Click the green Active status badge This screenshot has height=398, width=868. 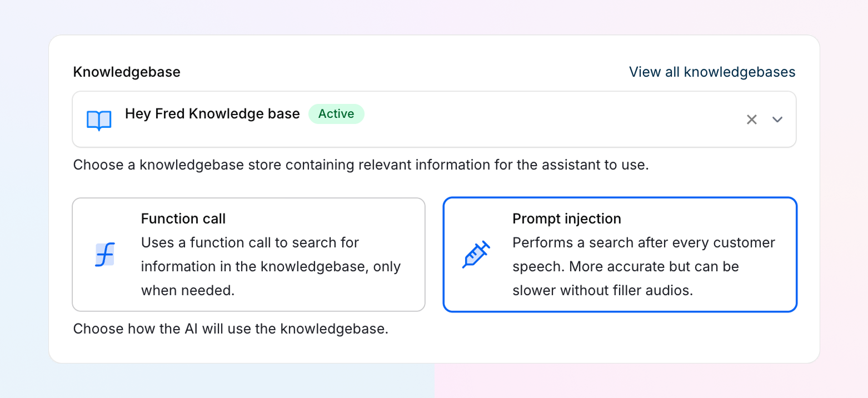336,113
